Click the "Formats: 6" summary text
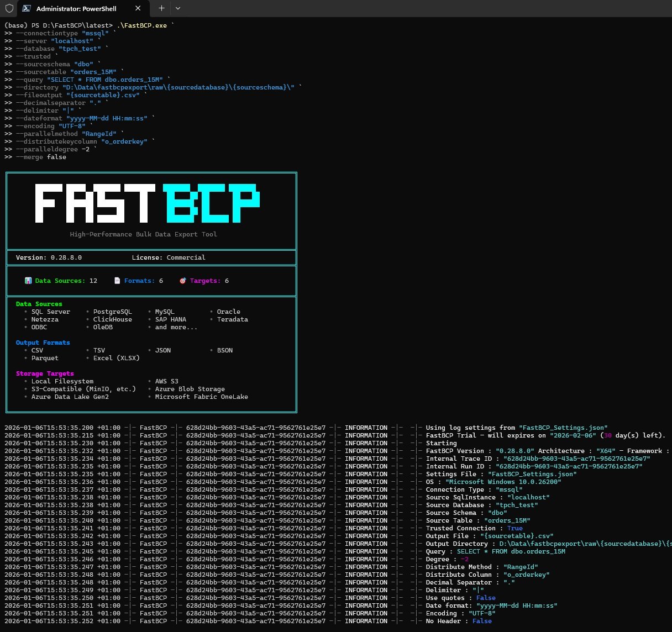This screenshot has width=672, height=632. click(144, 281)
